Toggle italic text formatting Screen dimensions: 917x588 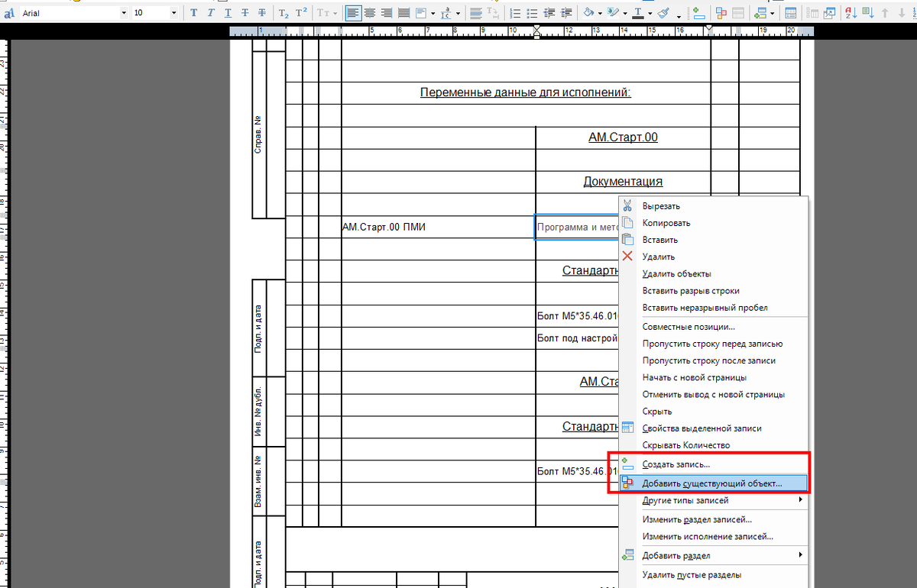click(x=210, y=13)
